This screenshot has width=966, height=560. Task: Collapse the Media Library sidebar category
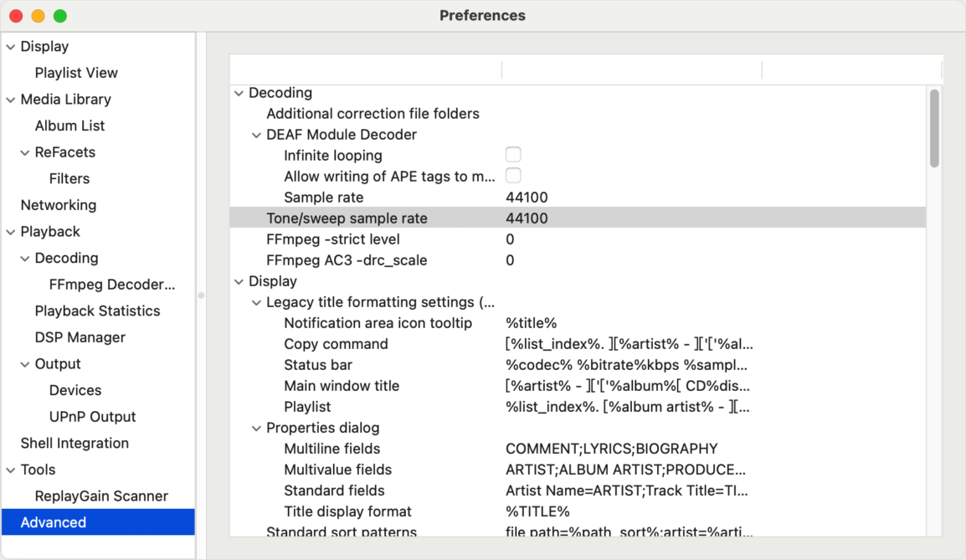(x=11, y=100)
